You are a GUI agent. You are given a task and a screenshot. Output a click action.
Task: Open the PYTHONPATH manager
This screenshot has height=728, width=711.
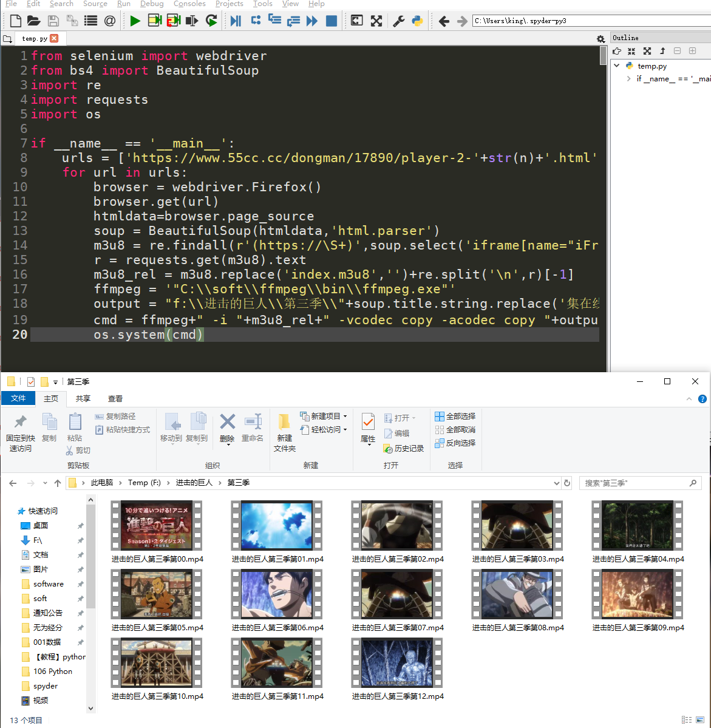click(x=418, y=21)
